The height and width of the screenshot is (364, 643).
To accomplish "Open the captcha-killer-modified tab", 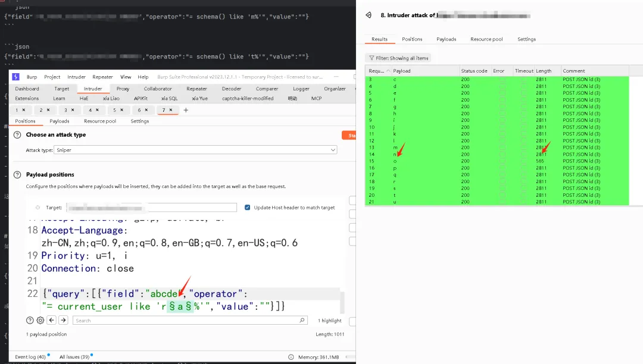I will 248,99.
